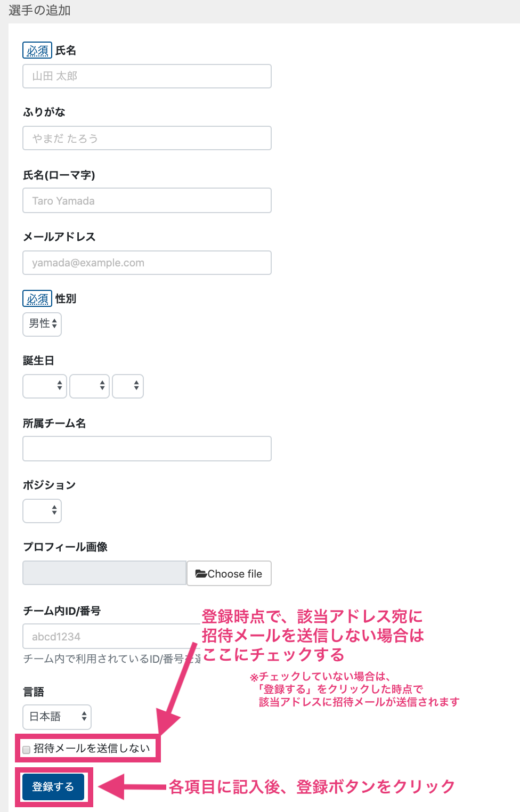Click the 氏名(ローマ字) text field
Viewport: 520px width, 812px height.
pyautogui.click(x=147, y=200)
